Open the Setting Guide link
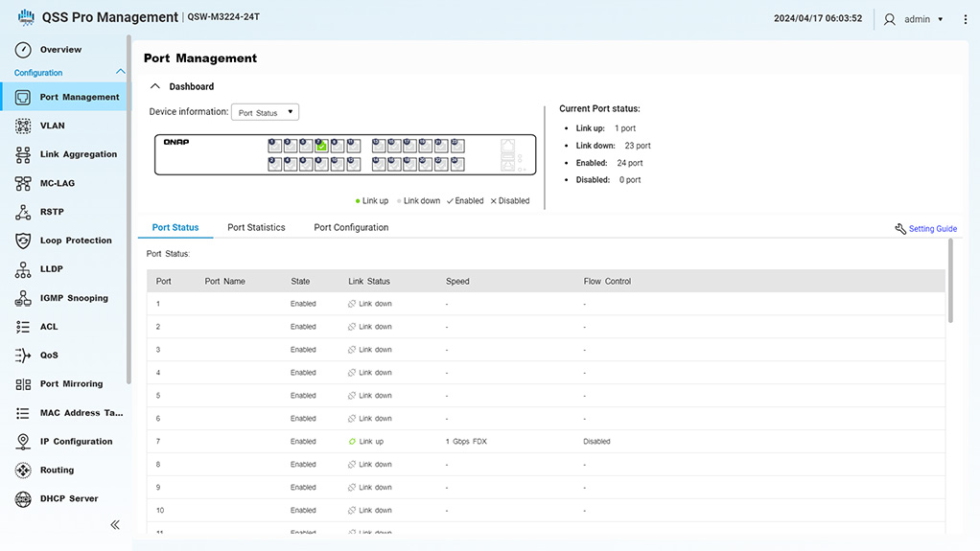The image size is (980, 551). 925,229
